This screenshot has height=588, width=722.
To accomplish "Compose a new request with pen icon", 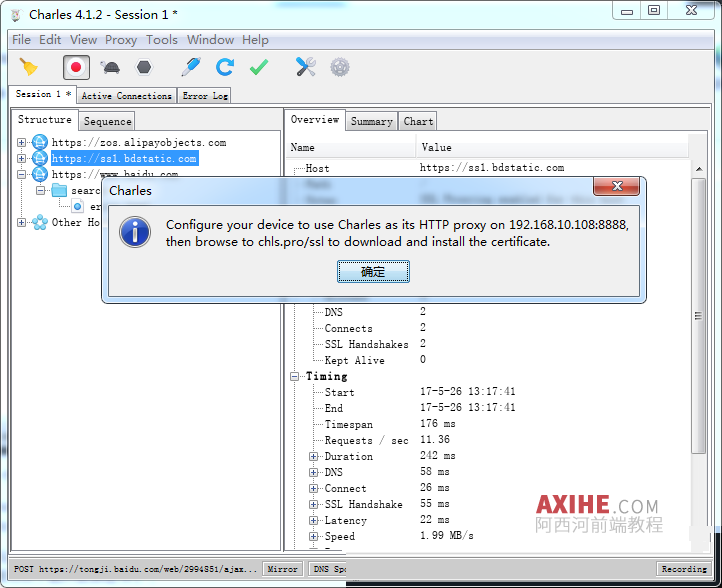I will (191, 67).
